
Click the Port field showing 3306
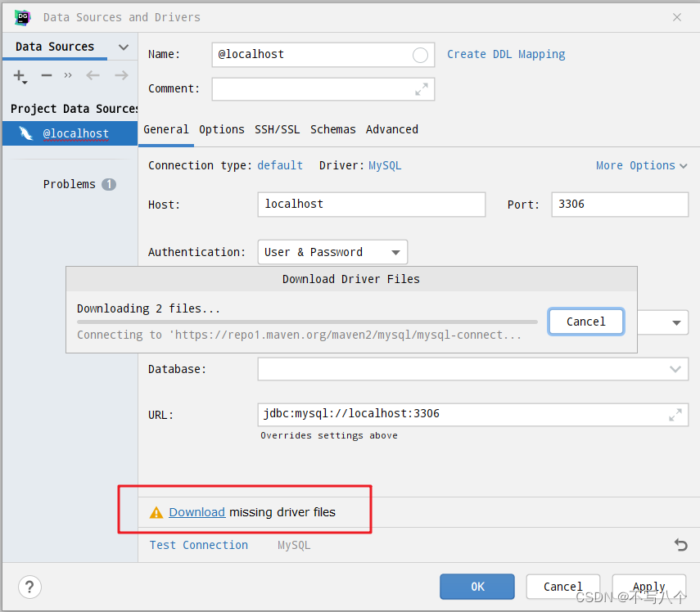tap(620, 205)
